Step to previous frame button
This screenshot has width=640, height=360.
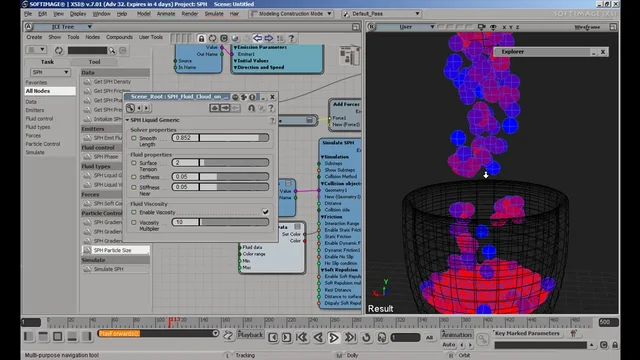click(x=273, y=338)
